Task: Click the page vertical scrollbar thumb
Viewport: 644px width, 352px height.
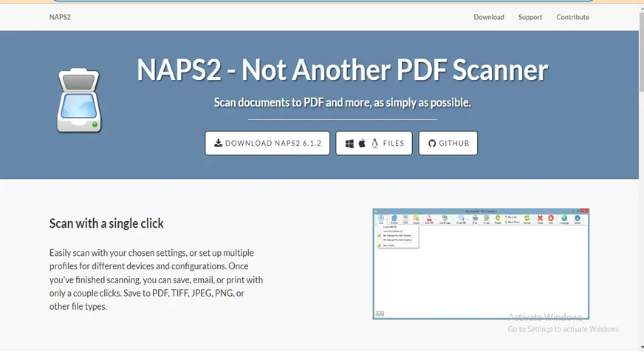Action: 642,52
